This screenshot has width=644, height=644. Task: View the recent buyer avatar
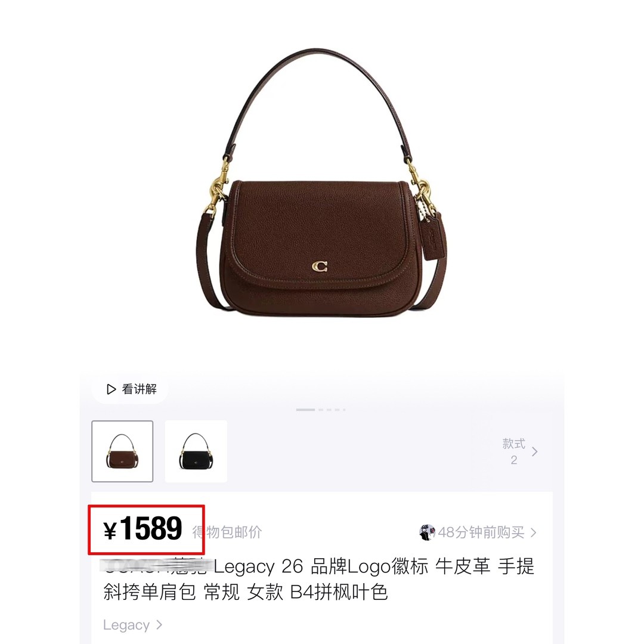[x=427, y=532]
